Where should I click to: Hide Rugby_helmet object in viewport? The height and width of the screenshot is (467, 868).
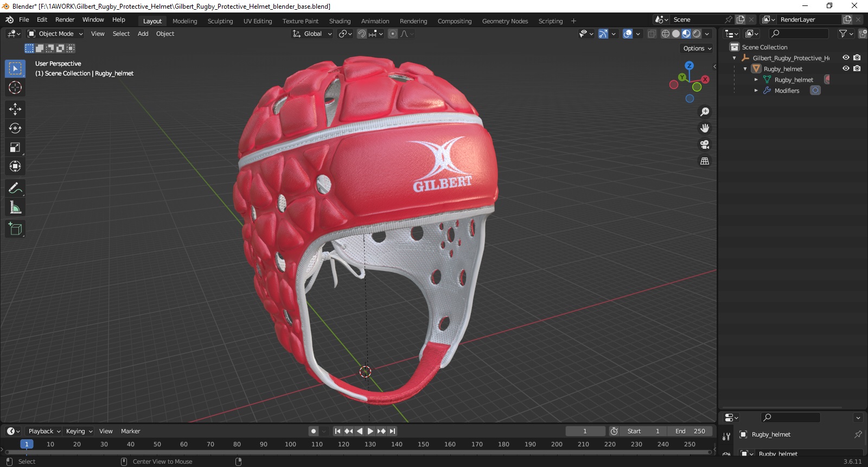pos(846,68)
